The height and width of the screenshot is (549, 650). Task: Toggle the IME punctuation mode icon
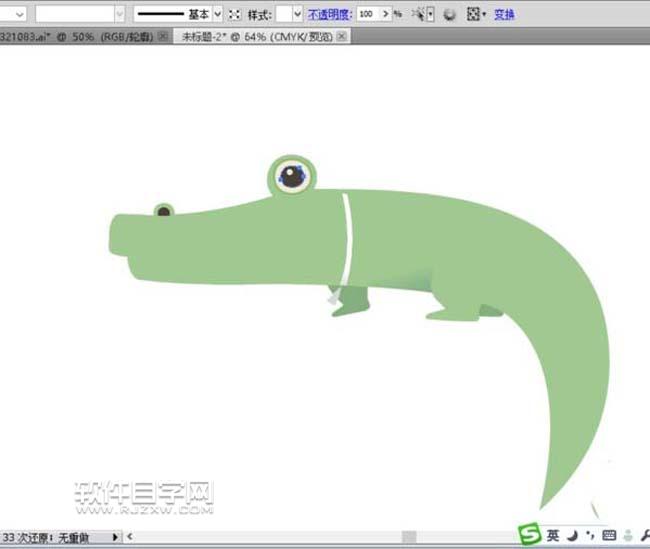pyautogui.click(x=590, y=536)
